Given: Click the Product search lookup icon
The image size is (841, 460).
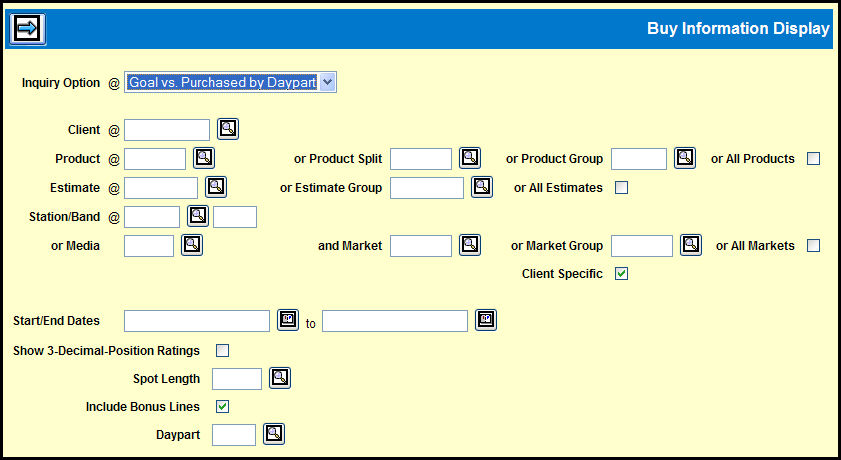Looking at the screenshot, I should pyautogui.click(x=204, y=158).
